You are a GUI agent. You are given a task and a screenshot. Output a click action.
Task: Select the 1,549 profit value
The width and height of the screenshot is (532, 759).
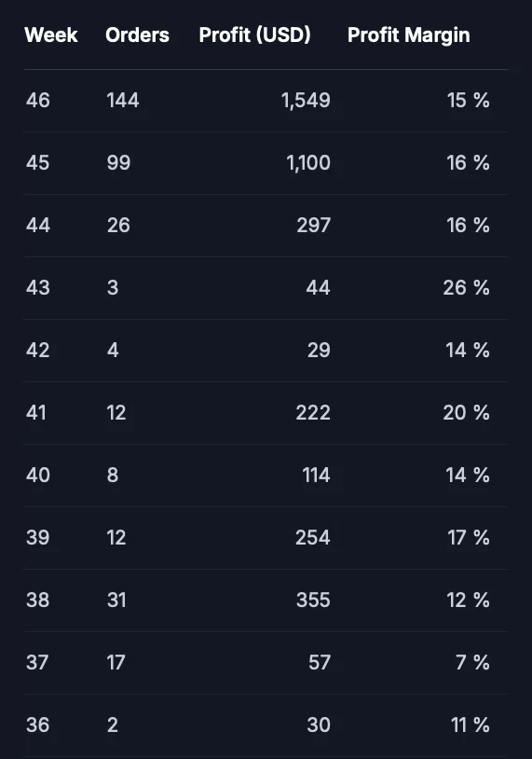[x=306, y=101]
